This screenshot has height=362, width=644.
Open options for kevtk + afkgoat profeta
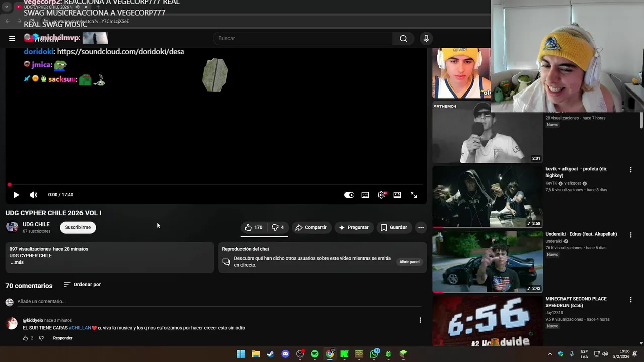point(630,170)
